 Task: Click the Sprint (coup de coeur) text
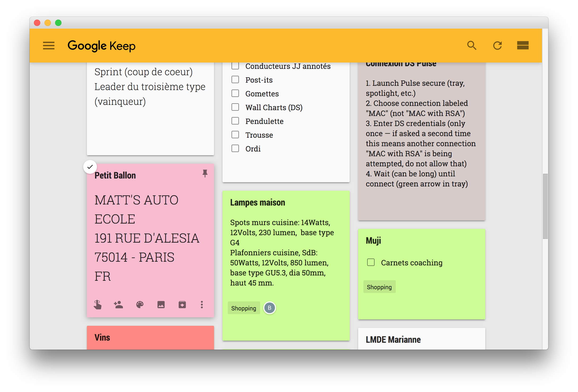coord(144,72)
